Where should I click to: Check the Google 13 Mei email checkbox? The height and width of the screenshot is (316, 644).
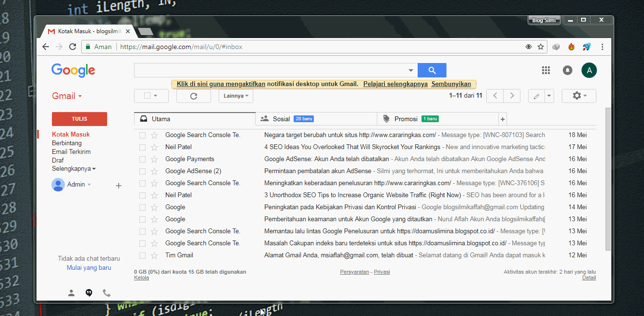(142, 219)
